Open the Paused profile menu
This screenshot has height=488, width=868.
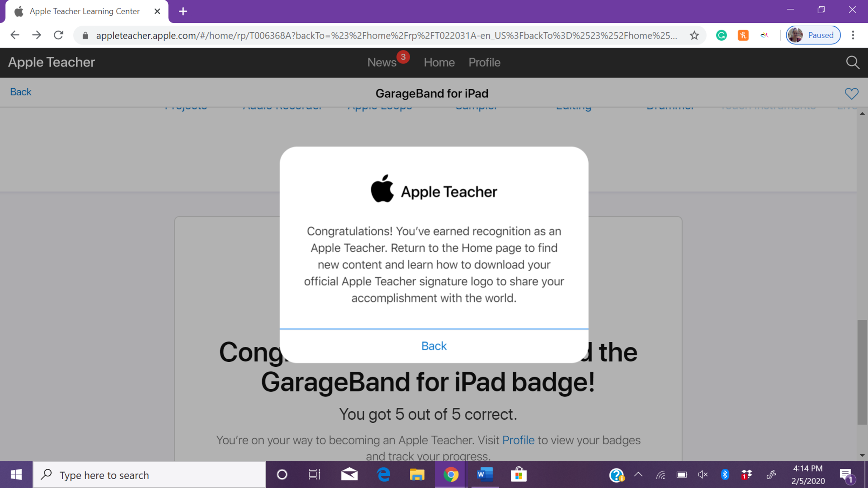[x=813, y=35]
